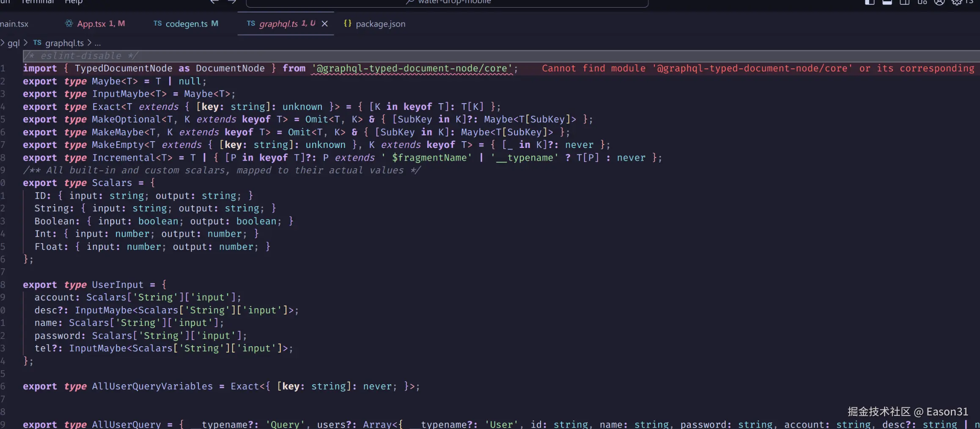Open the Accounts icon

coord(940,3)
